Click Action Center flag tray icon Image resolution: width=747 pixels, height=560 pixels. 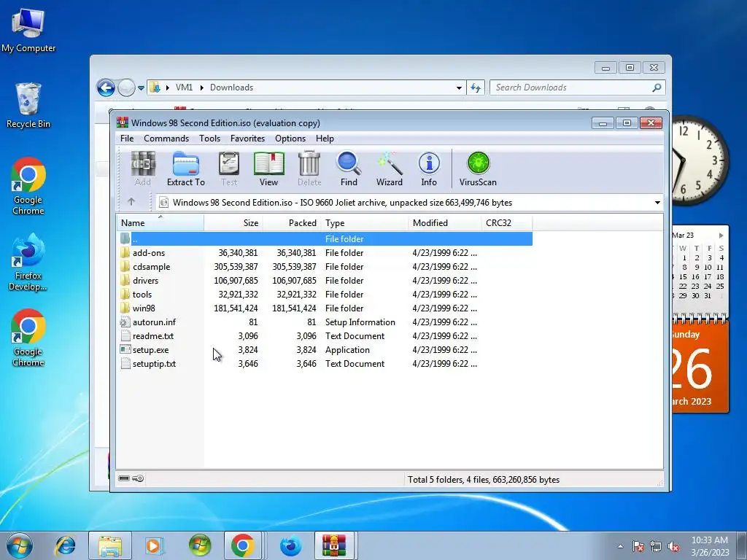click(638, 547)
